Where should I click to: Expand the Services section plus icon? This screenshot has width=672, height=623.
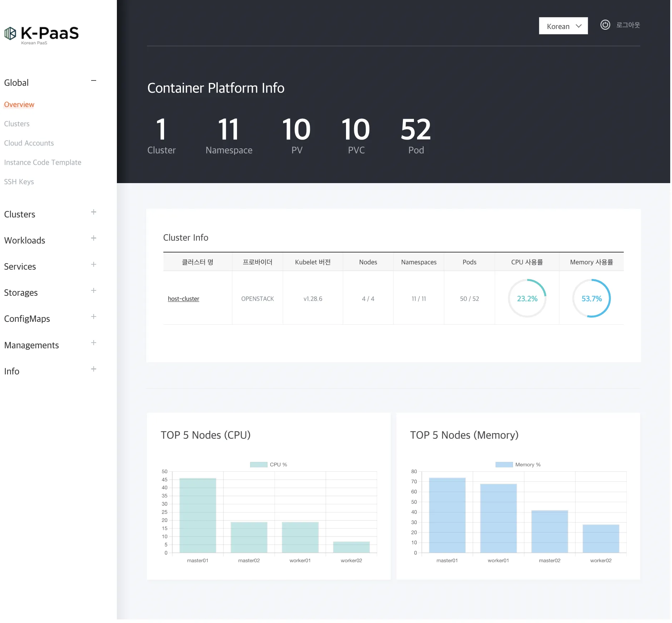(94, 264)
